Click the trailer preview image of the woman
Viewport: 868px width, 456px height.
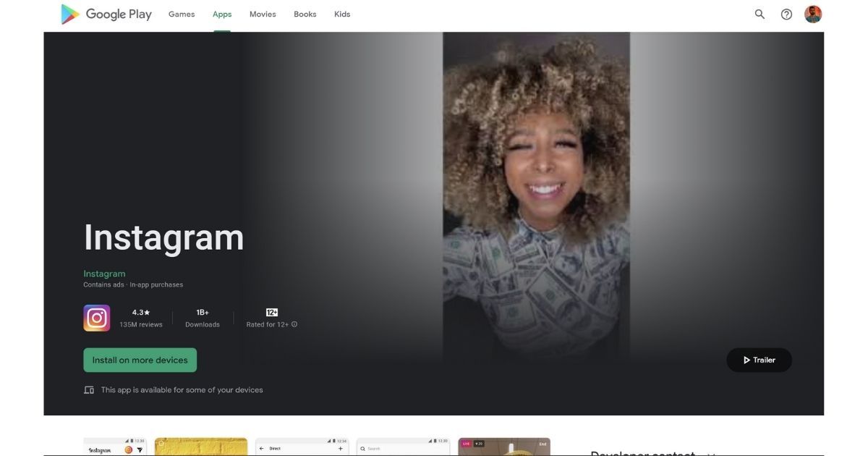click(x=536, y=195)
